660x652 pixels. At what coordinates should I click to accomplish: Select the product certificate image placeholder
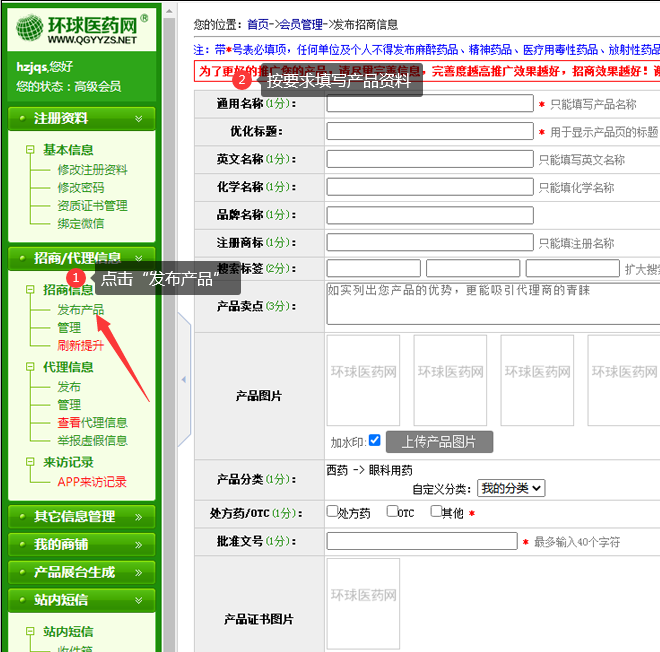pos(362,604)
